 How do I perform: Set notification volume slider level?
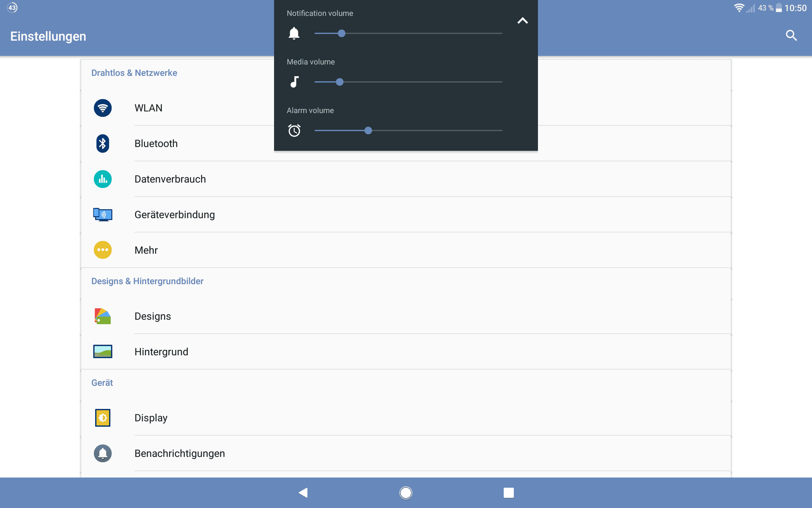(x=409, y=33)
